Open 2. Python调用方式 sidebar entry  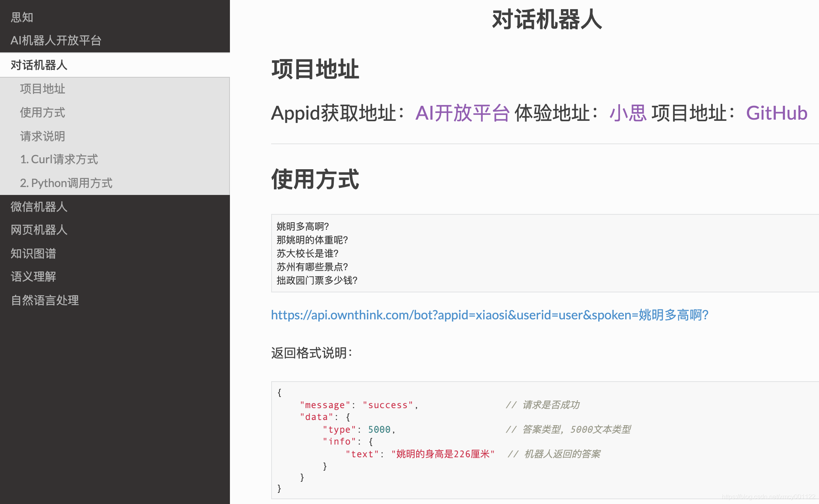66,183
